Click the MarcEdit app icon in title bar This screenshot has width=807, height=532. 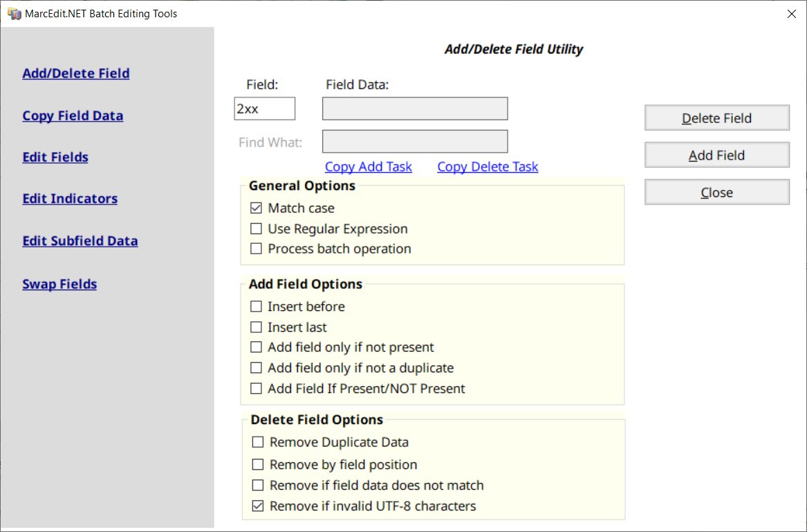pos(15,14)
